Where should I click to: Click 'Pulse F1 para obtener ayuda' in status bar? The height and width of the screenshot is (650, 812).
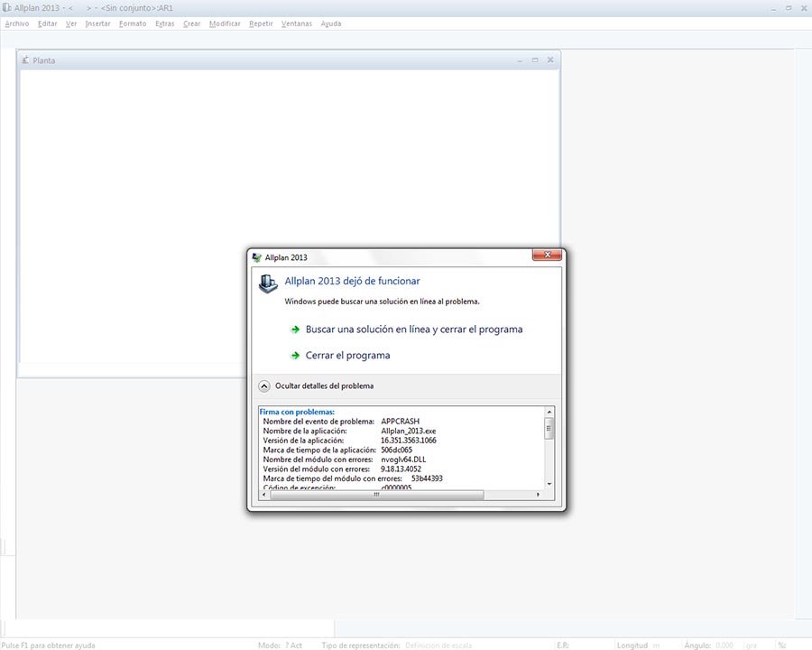(48, 645)
